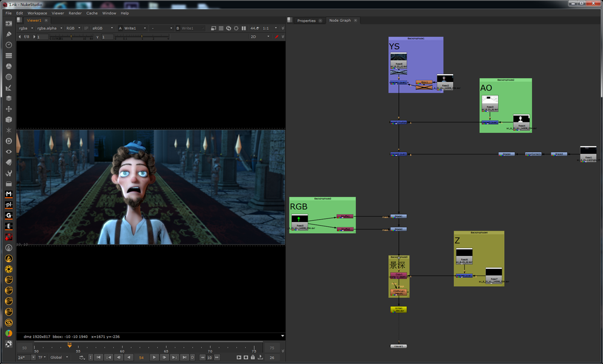The width and height of the screenshot is (603, 364).
Task: Open the red plugin toolbar icon
Action: tap(8, 237)
